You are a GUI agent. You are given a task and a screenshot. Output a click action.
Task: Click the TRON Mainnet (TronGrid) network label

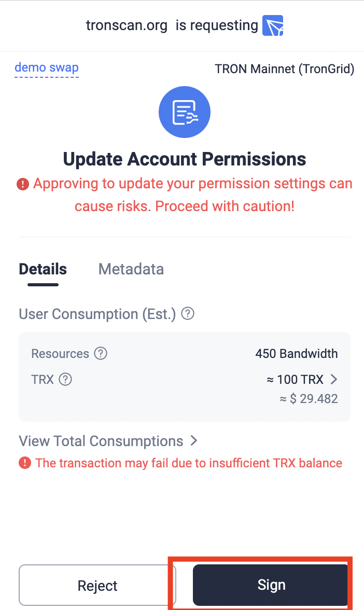coord(284,69)
